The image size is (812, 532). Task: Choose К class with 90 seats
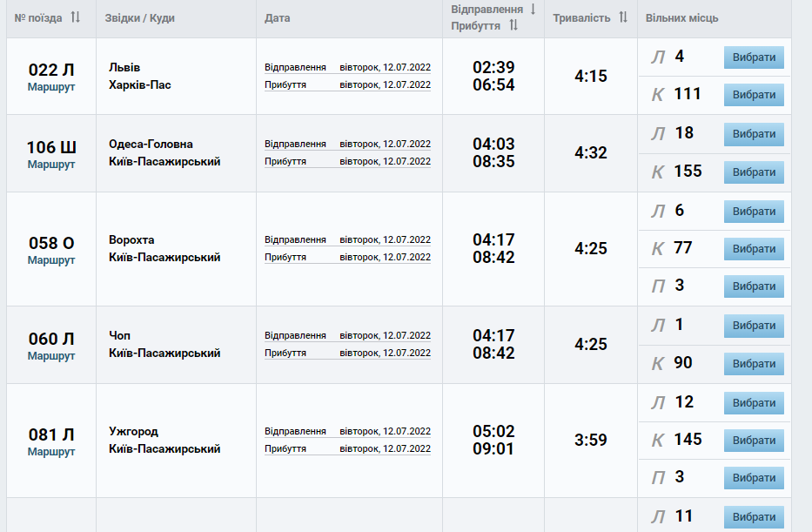click(754, 364)
